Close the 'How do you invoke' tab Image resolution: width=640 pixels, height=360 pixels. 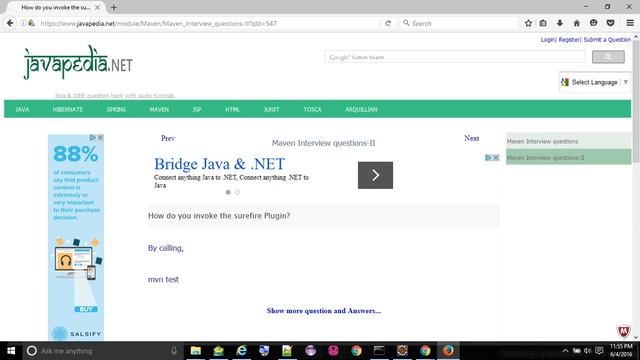pyautogui.click(x=97, y=7)
